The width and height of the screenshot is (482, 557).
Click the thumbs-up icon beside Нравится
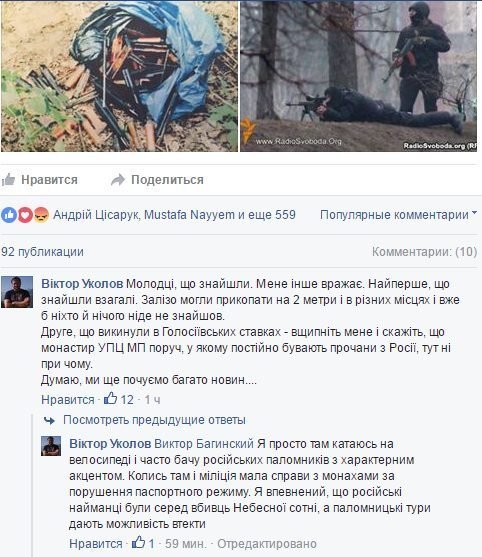point(8,180)
